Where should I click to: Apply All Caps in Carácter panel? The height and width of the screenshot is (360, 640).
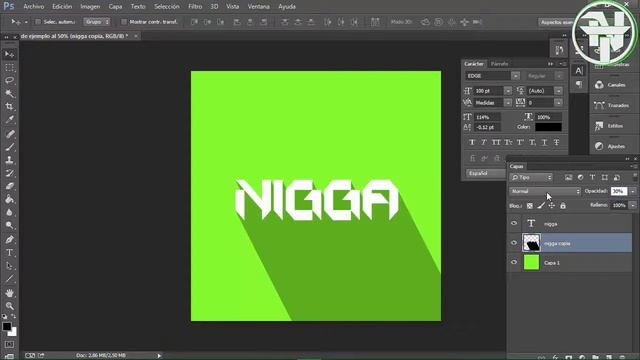(x=496, y=142)
